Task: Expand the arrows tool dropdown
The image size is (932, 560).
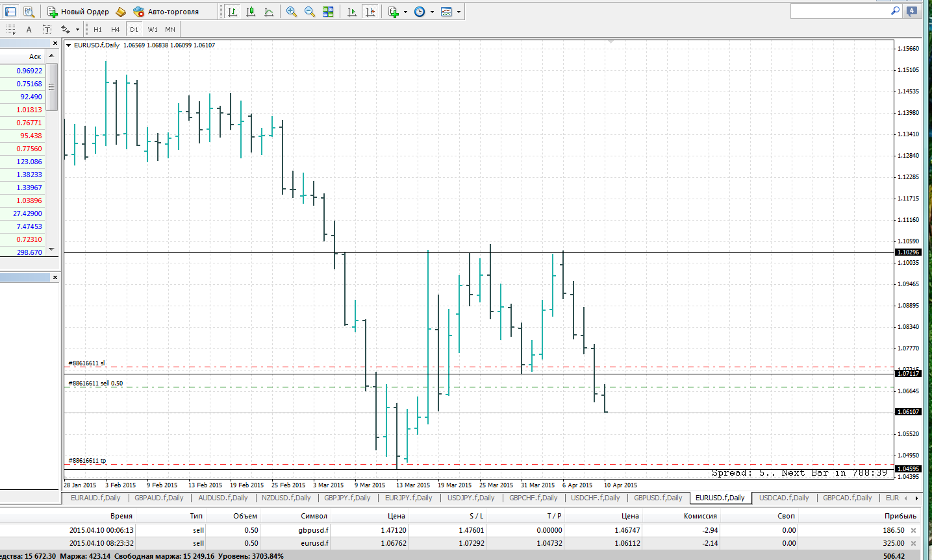Action: click(x=77, y=29)
